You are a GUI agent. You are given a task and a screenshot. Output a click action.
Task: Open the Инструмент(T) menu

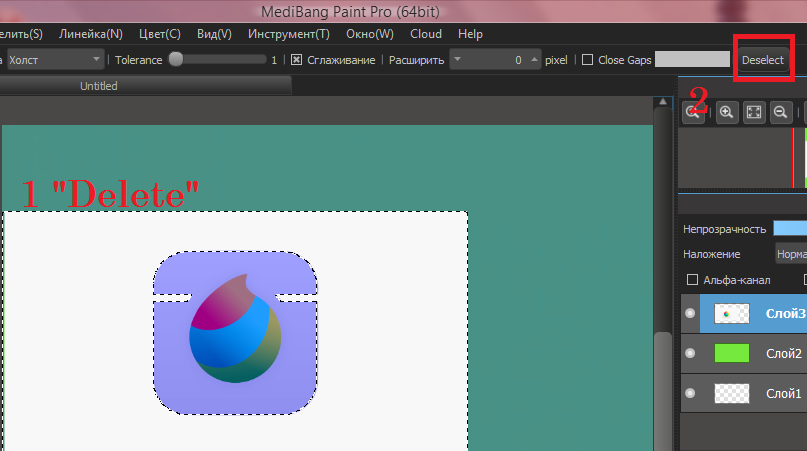pos(289,34)
